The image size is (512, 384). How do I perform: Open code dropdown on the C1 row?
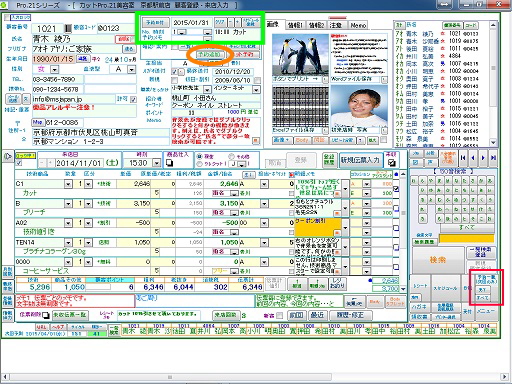coord(68,184)
